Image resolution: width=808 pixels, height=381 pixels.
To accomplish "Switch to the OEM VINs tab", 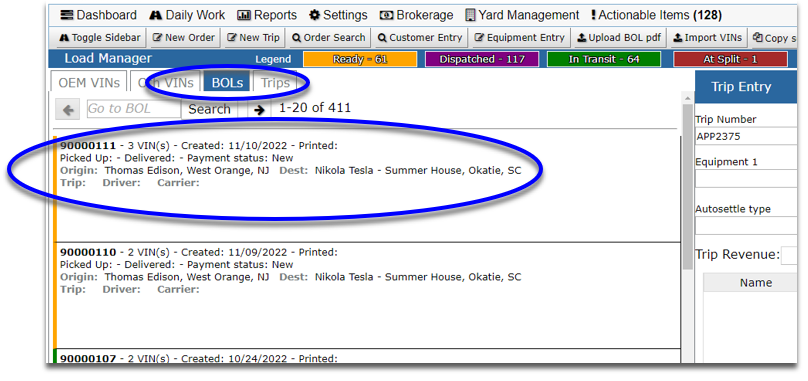I will pyautogui.click(x=89, y=82).
